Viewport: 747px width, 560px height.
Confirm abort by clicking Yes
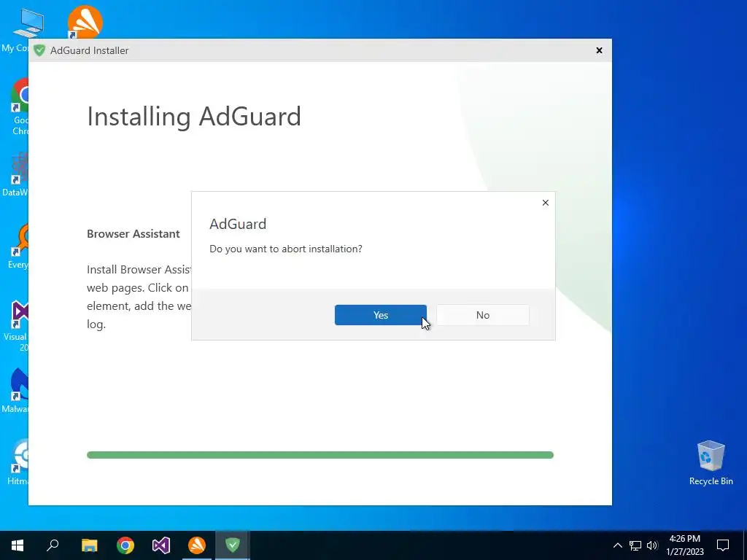point(381,315)
